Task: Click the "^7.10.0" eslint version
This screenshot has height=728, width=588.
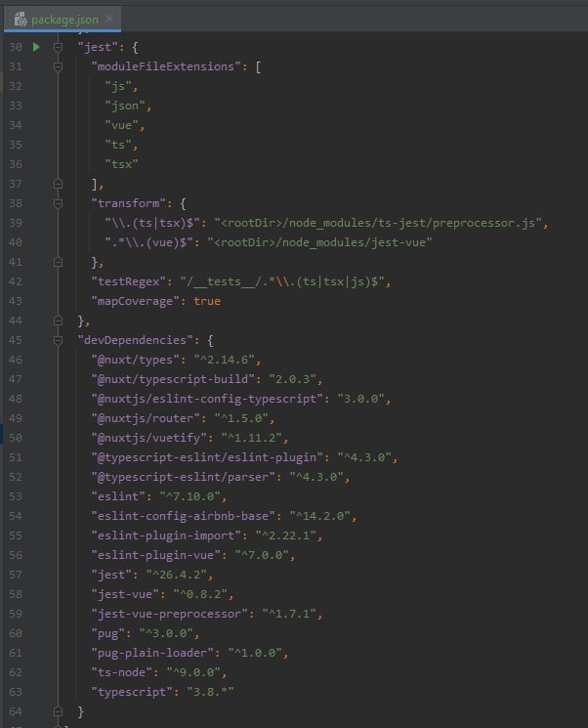Action: coord(189,496)
